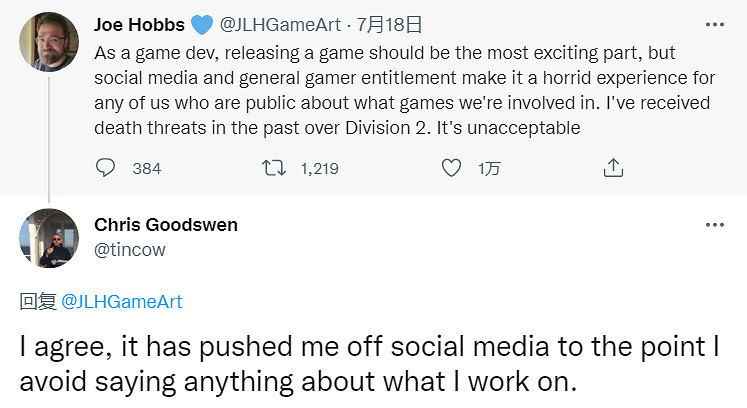Click the @JLHGameArt mention after 回复
Screen dimensions: 747x408
[122, 301]
